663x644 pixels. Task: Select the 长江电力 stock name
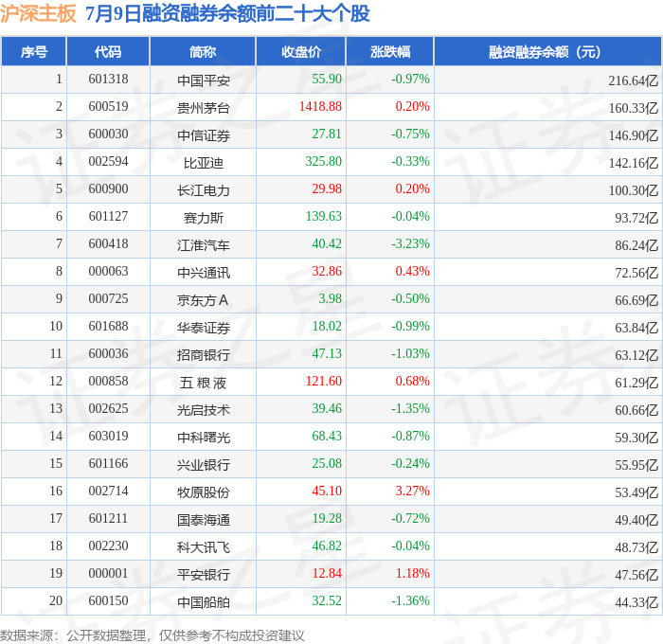click(x=204, y=190)
